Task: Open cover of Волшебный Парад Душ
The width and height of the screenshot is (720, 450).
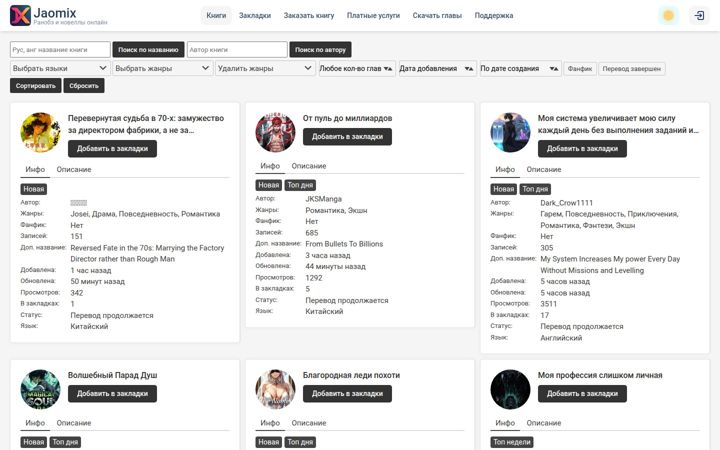Action: pos(40,389)
